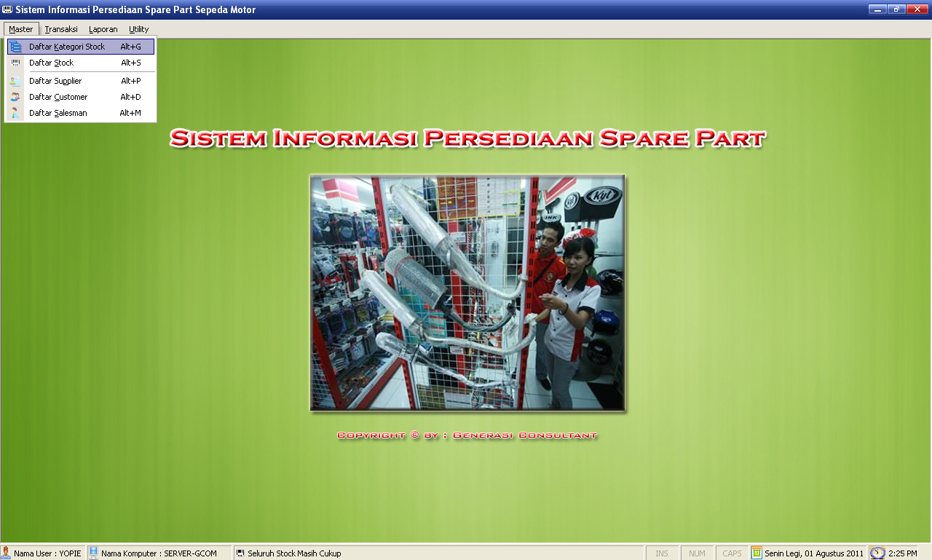This screenshot has width=932, height=560.
Task: Click the NUM indicator in status bar
Action: click(697, 553)
